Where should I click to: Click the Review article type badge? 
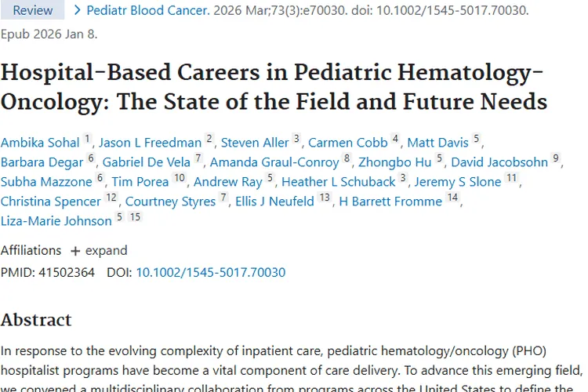pyautogui.click(x=34, y=11)
